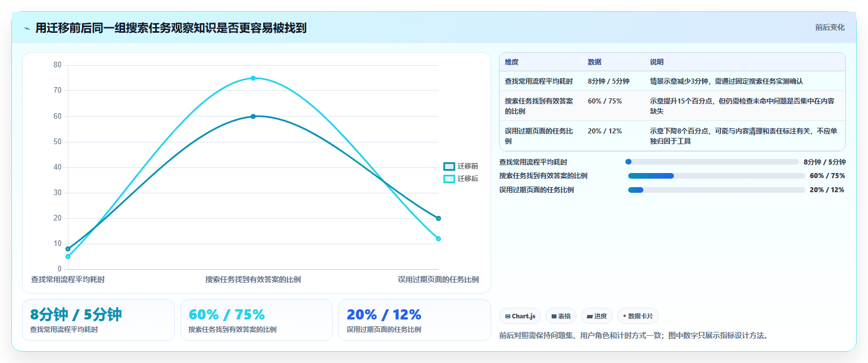
Task: Click table cell 20% / 12%
Action: coord(604,131)
